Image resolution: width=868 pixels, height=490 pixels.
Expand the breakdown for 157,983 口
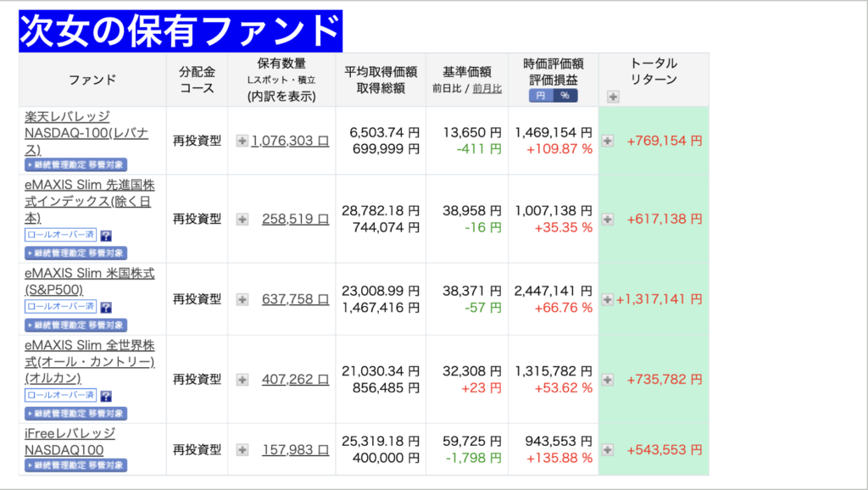(x=242, y=449)
